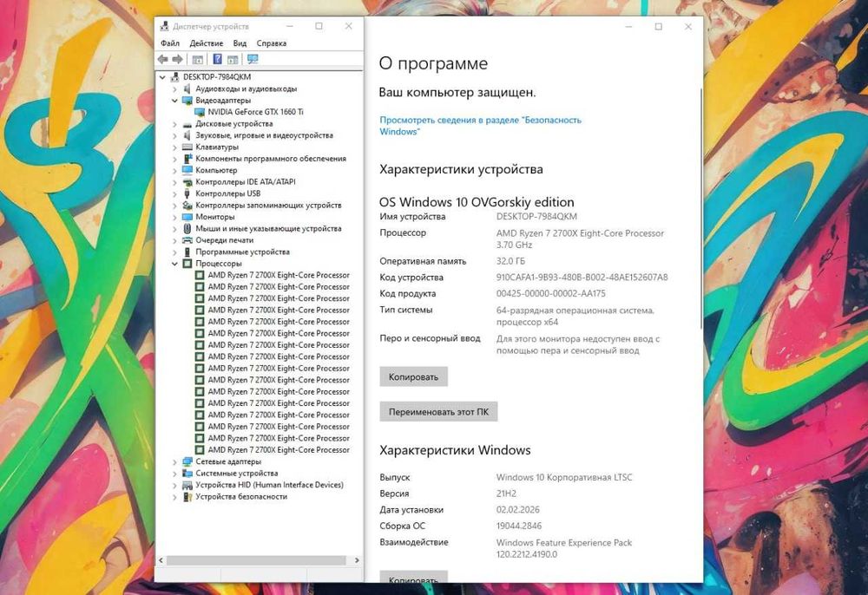Expand the Компьютер category chevron
This screenshot has width=868, height=595.
tap(175, 170)
